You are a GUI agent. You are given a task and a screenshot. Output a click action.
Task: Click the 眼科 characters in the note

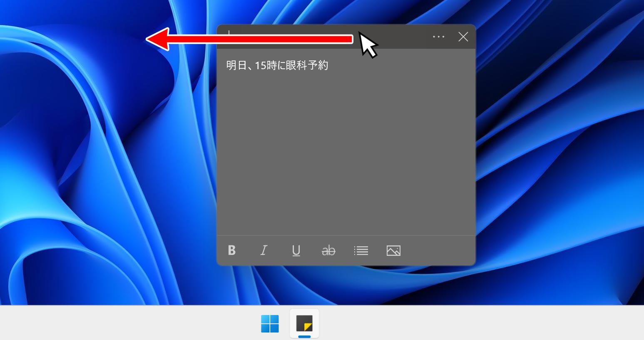click(297, 65)
